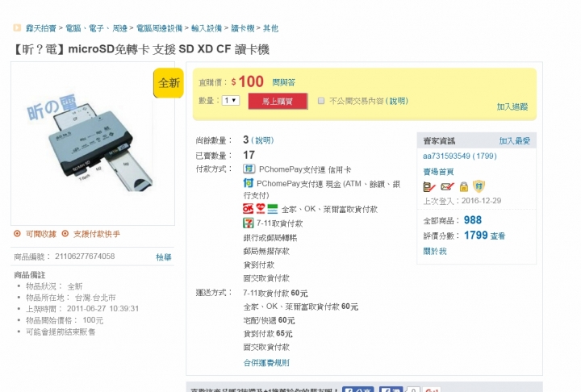Click the 檢舉 report link
Viewport: 581px width, 392px height.
(163, 256)
